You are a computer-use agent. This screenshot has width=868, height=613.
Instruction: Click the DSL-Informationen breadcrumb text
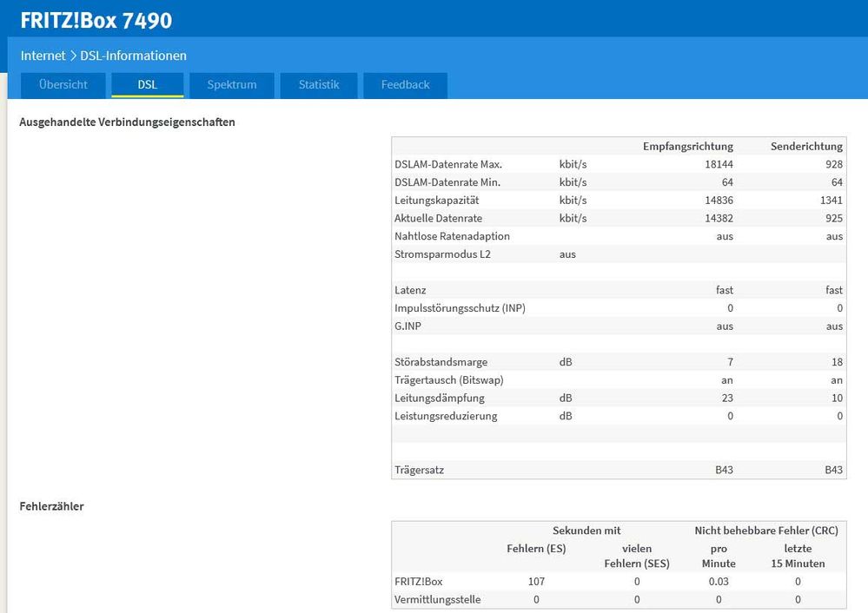[133, 56]
